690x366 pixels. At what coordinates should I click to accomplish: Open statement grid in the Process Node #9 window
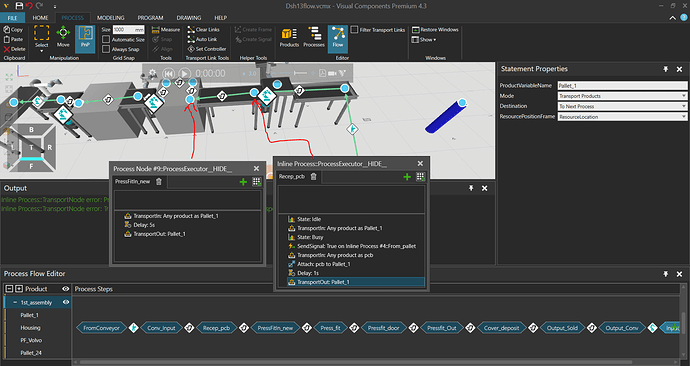coord(257,182)
